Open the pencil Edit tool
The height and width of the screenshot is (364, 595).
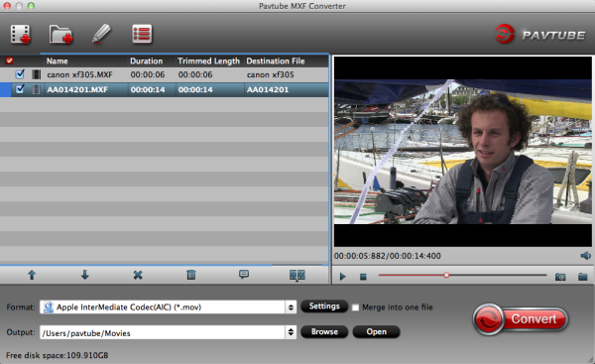[101, 34]
